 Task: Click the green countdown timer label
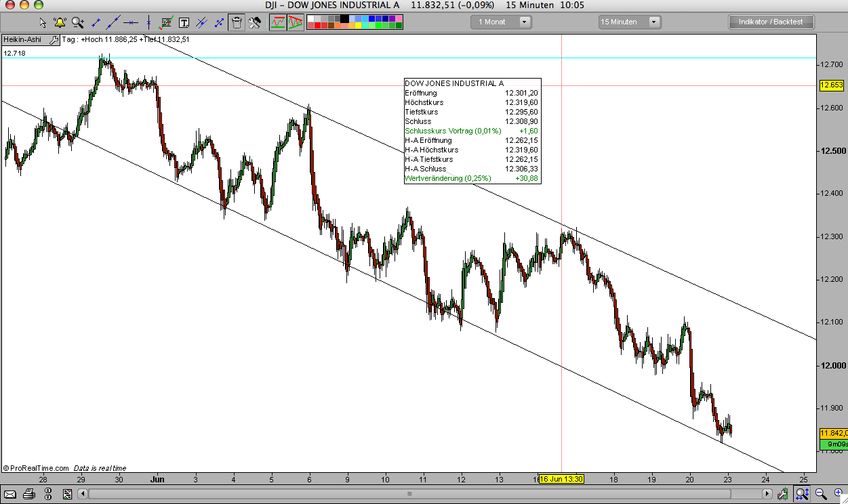833,444
